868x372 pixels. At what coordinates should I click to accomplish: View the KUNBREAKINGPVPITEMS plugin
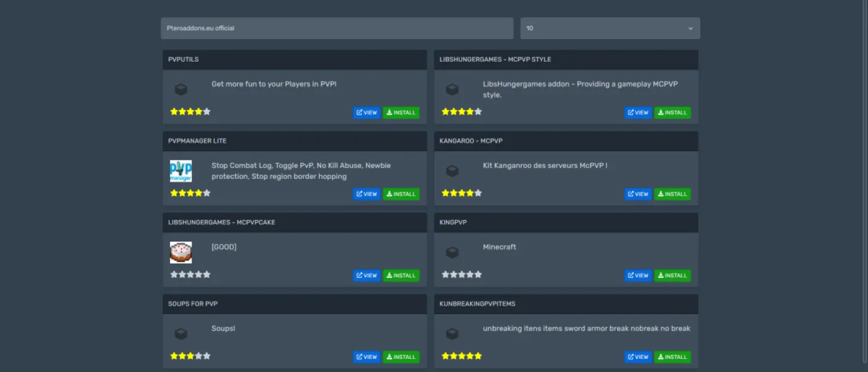pyautogui.click(x=638, y=357)
